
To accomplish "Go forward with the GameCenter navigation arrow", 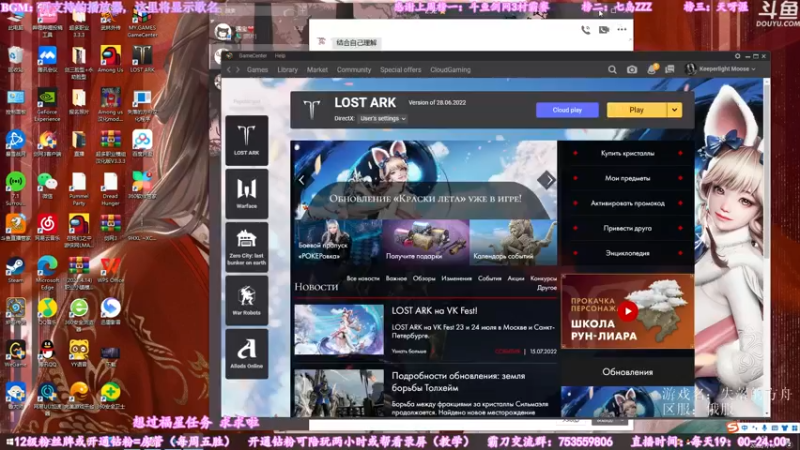I will (238, 69).
